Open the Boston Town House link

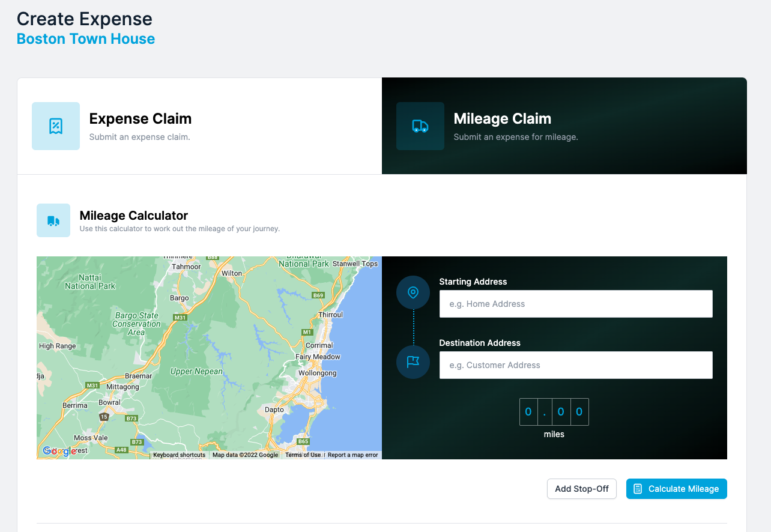[86, 39]
